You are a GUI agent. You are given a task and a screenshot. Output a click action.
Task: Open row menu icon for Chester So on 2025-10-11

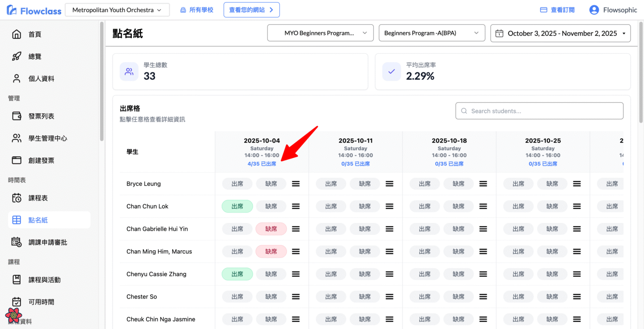tap(390, 297)
